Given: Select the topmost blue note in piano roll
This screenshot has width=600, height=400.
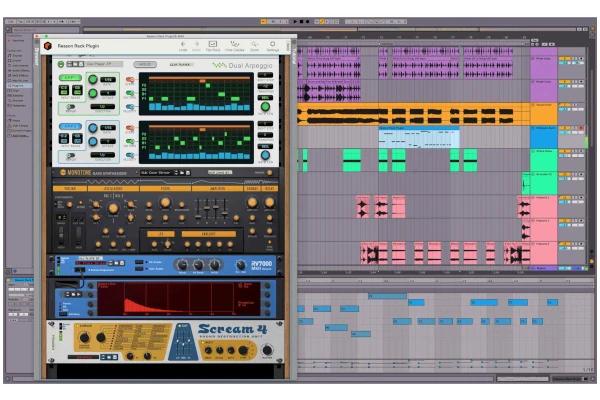Looking at the screenshot, I should pyautogui.click(x=387, y=296).
